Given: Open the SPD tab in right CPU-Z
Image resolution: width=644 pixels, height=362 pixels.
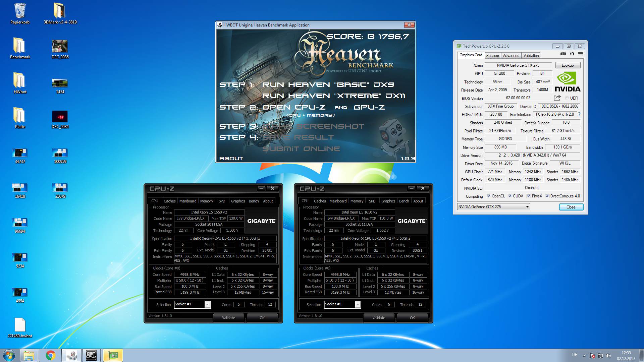Looking at the screenshot, I should point(372,201).
